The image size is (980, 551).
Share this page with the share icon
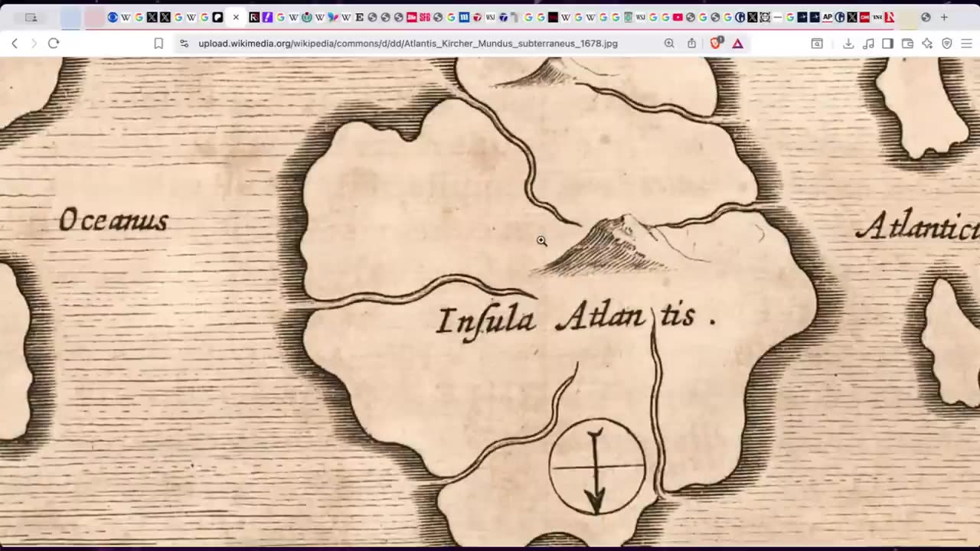[x=691, y=44]
